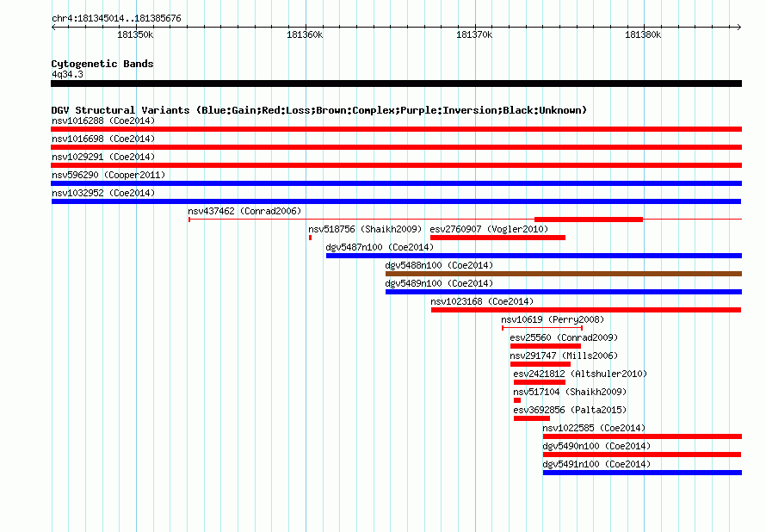Select label nsv10619 (Perry2008)

pos(553,319)
